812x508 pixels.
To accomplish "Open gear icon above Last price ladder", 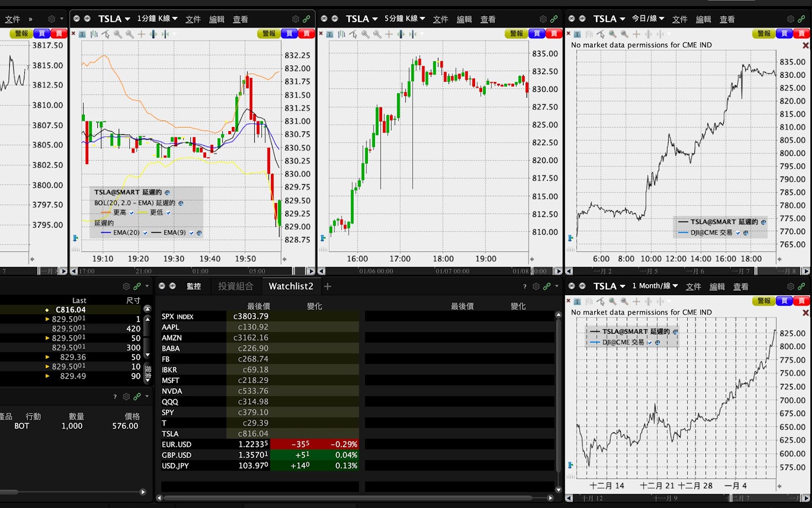I will coord(126,287).
